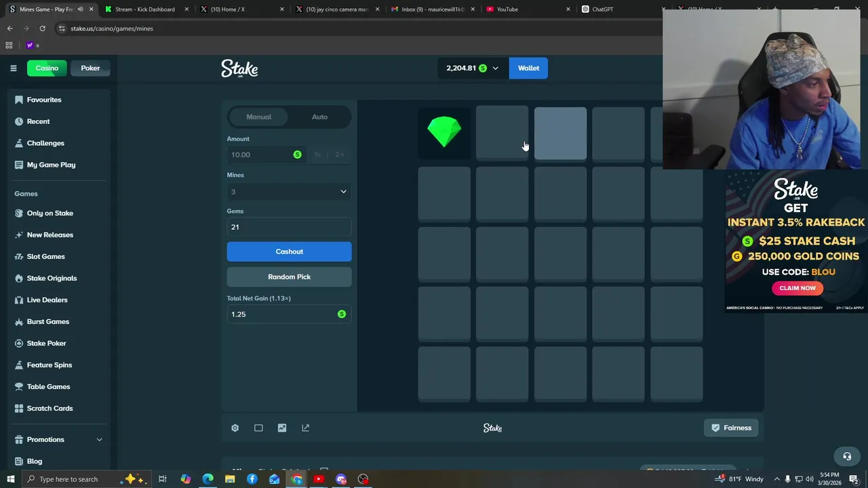Screen dimensions: 868x488
Task: Open the Fairness dialog
Action: 731,428
